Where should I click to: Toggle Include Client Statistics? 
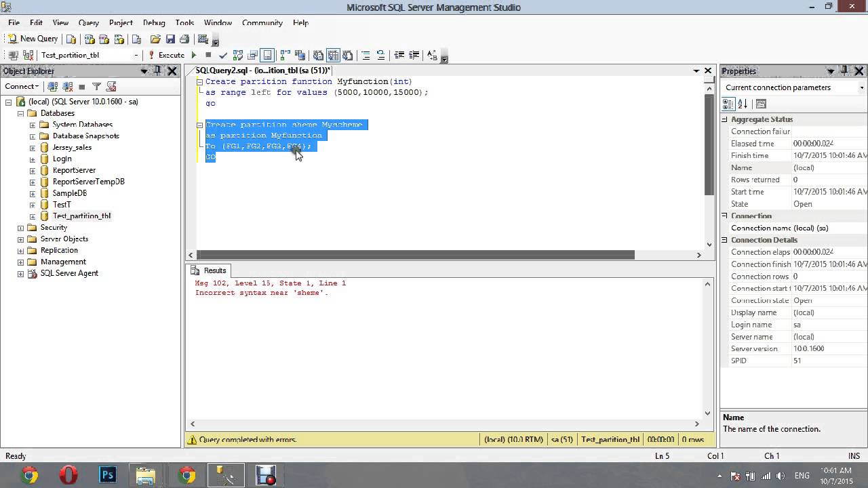click(x=300, y=55)
